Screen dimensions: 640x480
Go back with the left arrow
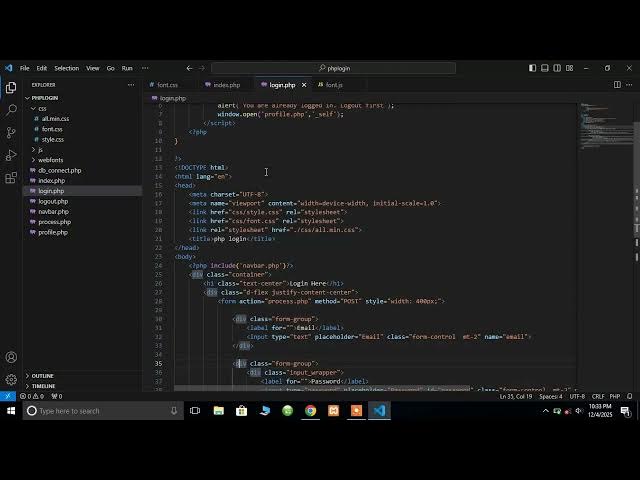click(x=189, y=68)
